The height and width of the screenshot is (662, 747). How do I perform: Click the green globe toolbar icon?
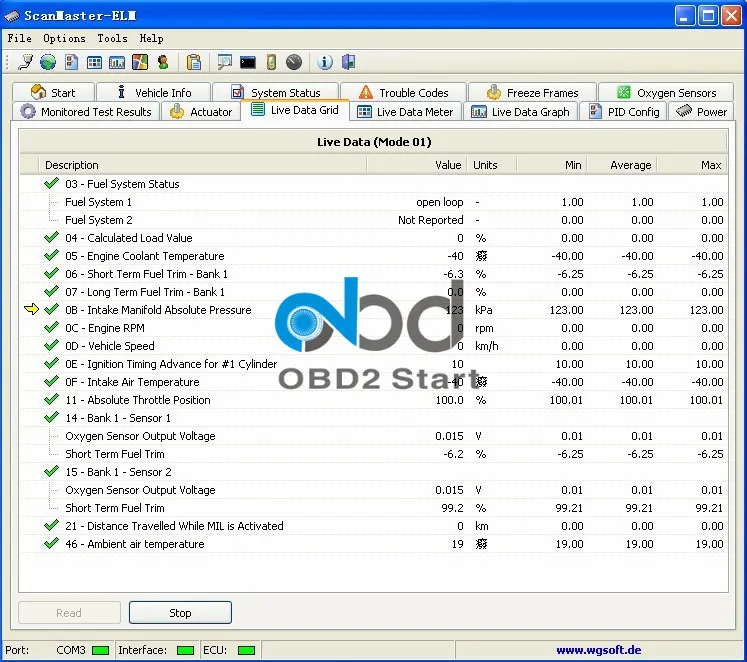pos(48,62)
